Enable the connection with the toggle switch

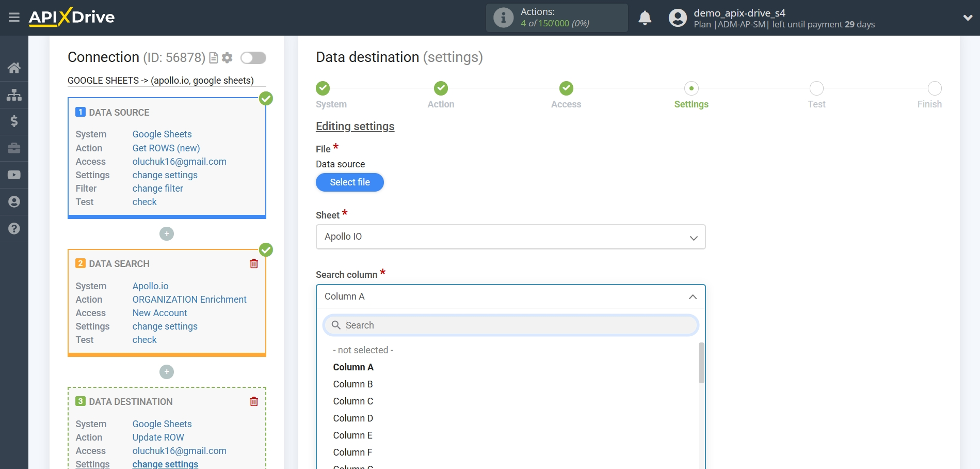253,58
